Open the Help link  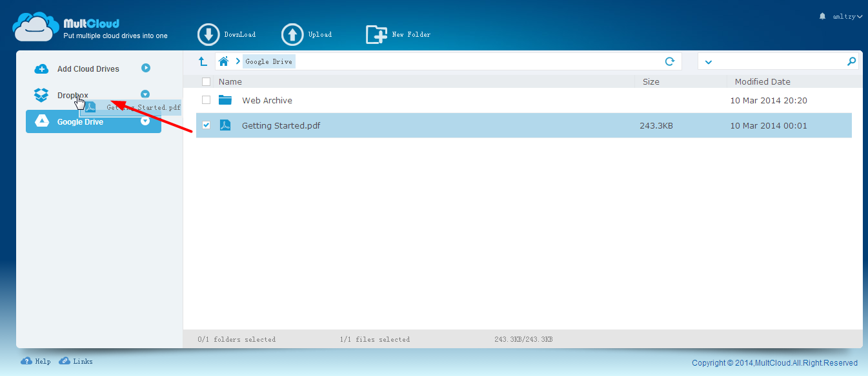43,361
